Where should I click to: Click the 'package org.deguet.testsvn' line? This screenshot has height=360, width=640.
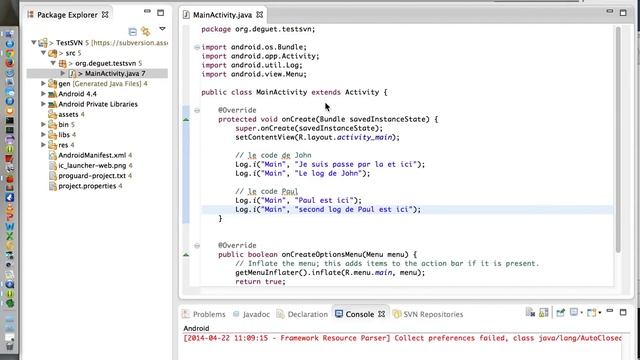click(x=258, y=29)
